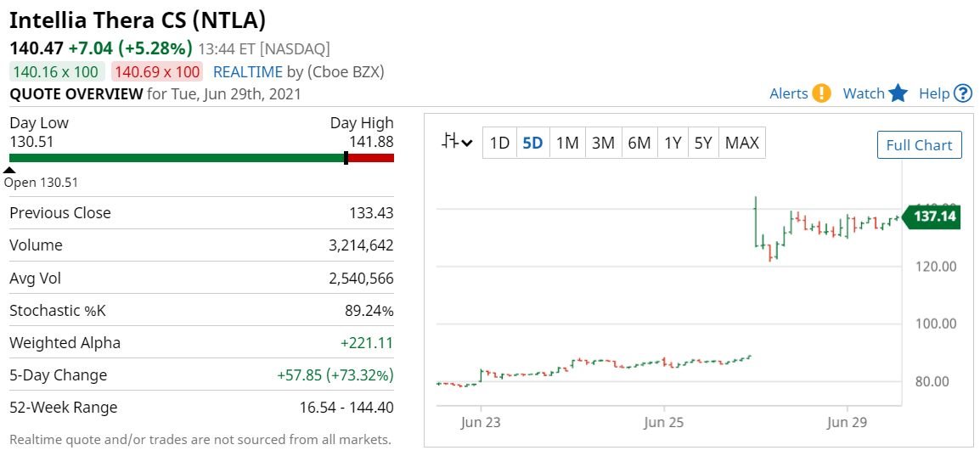Click the green bid 140.16 x 100 box
The width and height of the screenshot is (980, 456).
[x=56, y=72]
